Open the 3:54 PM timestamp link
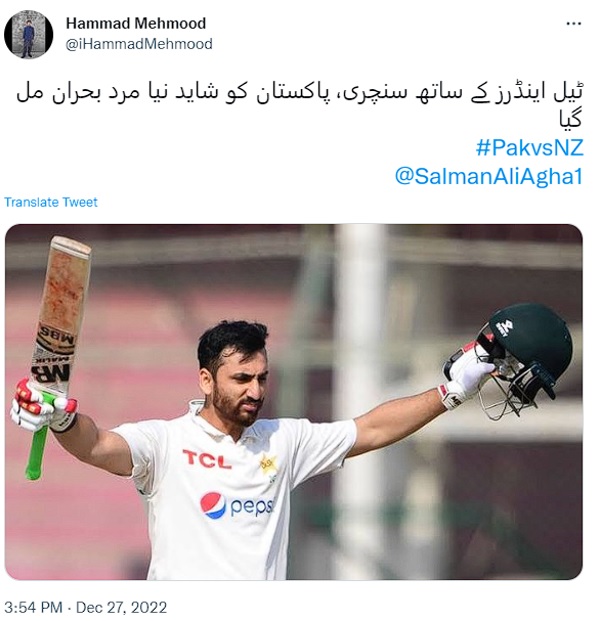The width and height of the screenshot is (597, 621). point(33,608)
